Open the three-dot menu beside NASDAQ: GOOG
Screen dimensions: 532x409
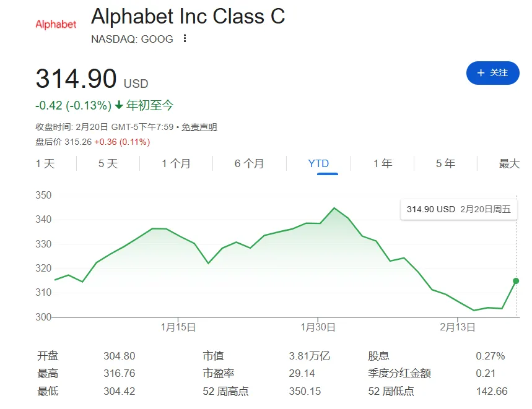pyautogui.click(x=185, y=38)
